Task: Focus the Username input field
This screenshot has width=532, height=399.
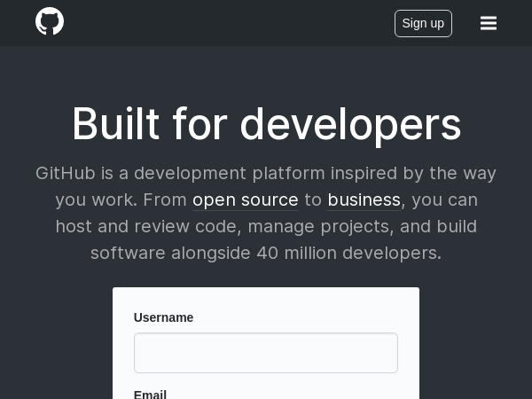Action: [x=266, y=353]
